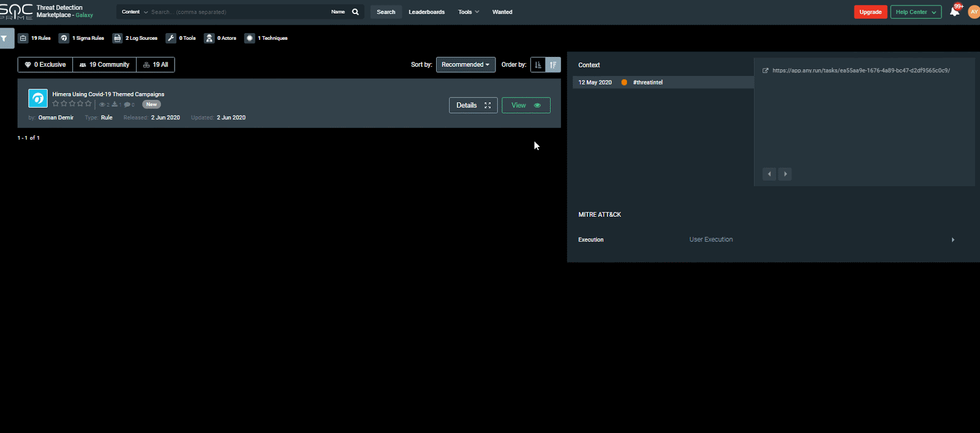Click the Context heading

coord(589,65)
